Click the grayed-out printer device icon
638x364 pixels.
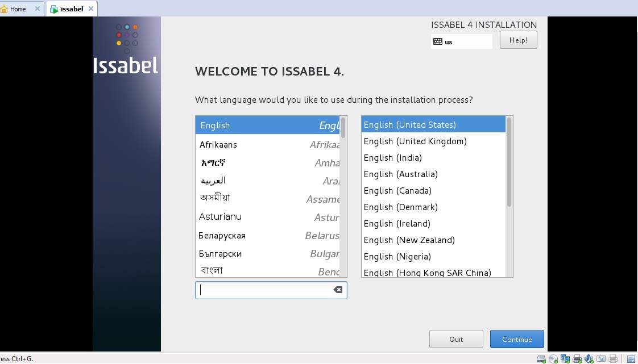click(613, 359)
